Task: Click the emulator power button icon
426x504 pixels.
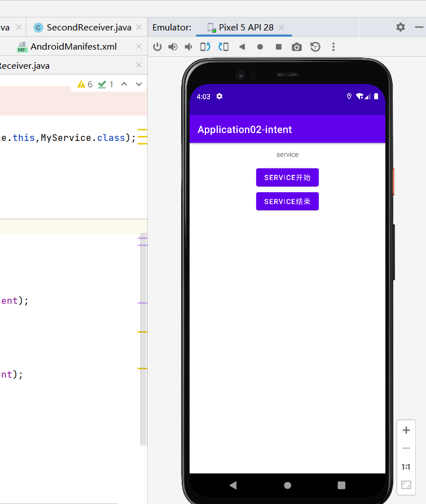Action: pos(157,47)
